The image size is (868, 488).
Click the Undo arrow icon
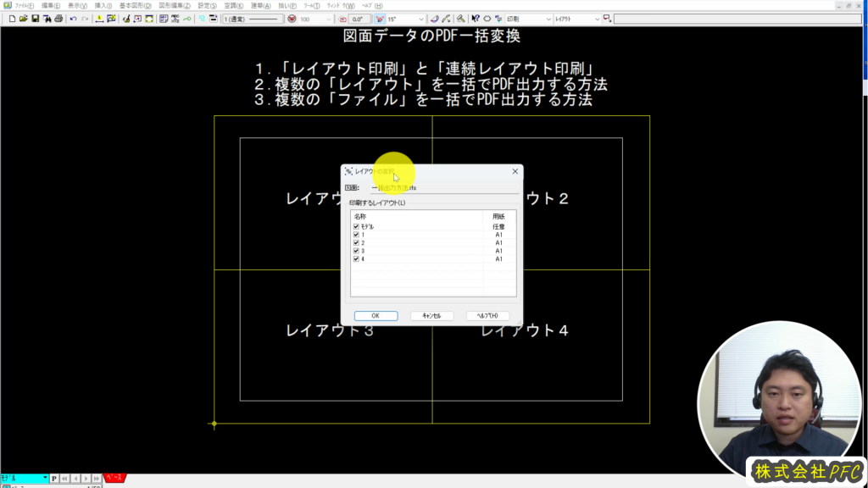pos(73,19)
